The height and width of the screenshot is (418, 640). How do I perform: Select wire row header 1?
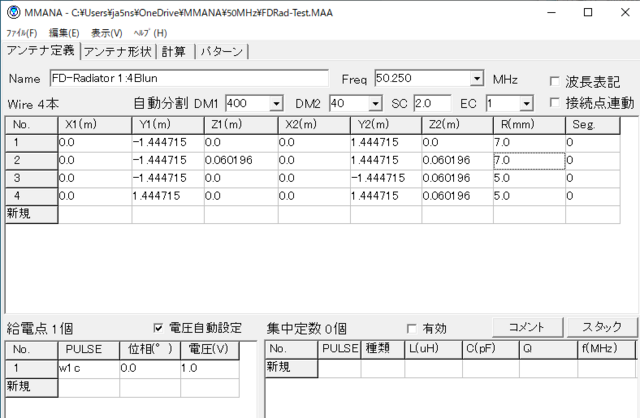[31, 142]
